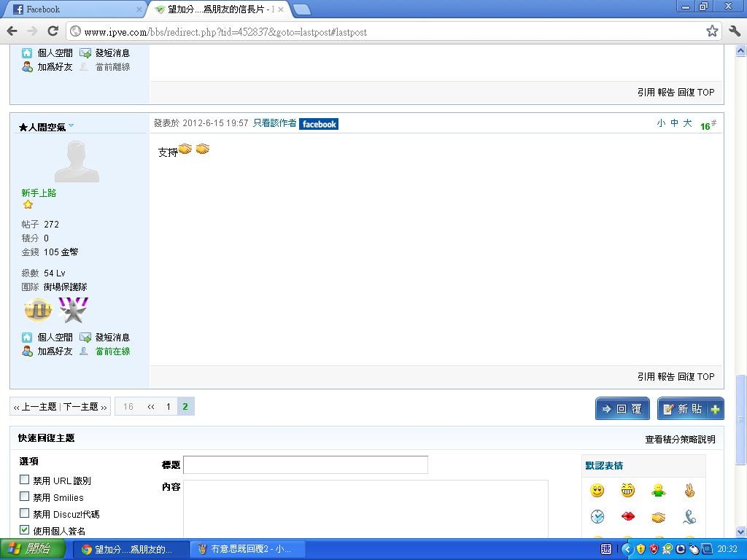Click the browser forward arrow

pos(32,31)
